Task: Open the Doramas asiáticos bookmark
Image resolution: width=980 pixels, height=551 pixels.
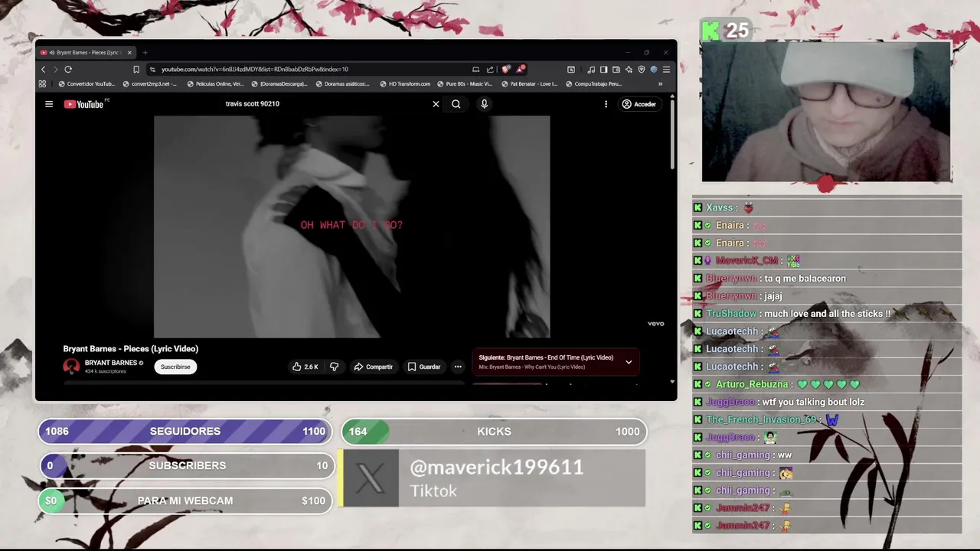Action: coord(341,84)
